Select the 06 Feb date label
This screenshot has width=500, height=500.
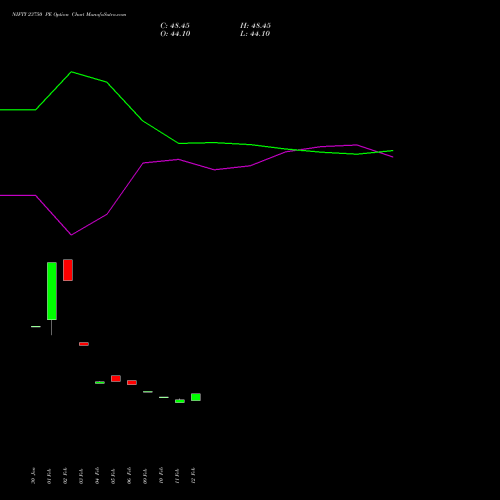click(x=129, y=476)
